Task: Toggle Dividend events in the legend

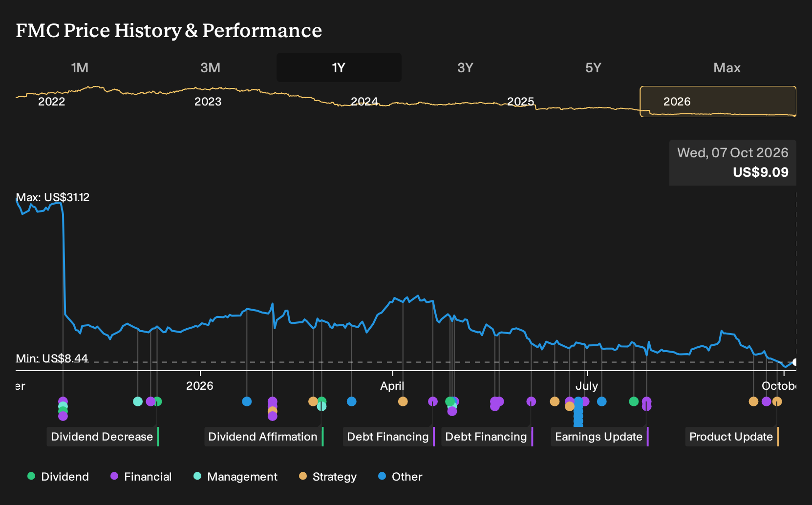Action: click(58, 477)
